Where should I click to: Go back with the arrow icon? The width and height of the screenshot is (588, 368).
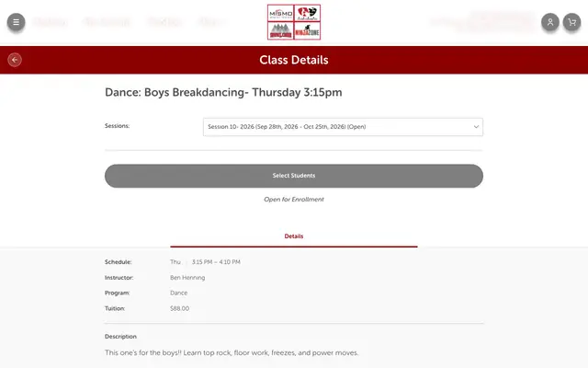[x=15, y=60]
